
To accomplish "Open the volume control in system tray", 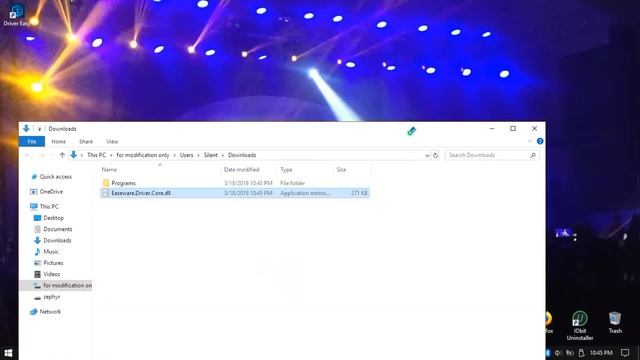I will point(558,353).
